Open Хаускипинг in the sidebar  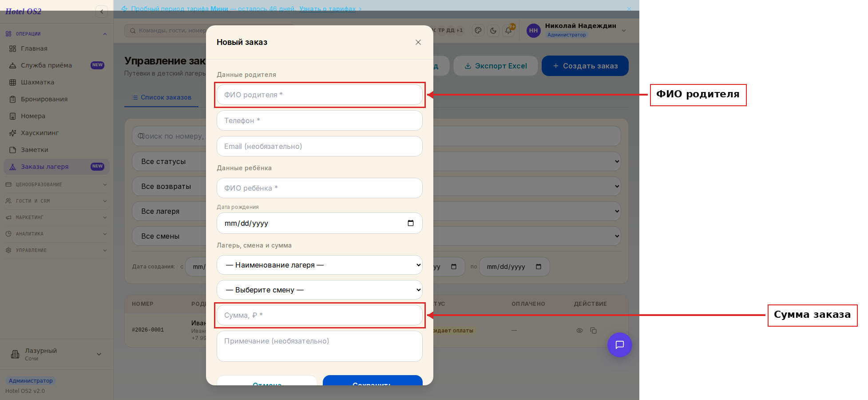coord(56,133)
